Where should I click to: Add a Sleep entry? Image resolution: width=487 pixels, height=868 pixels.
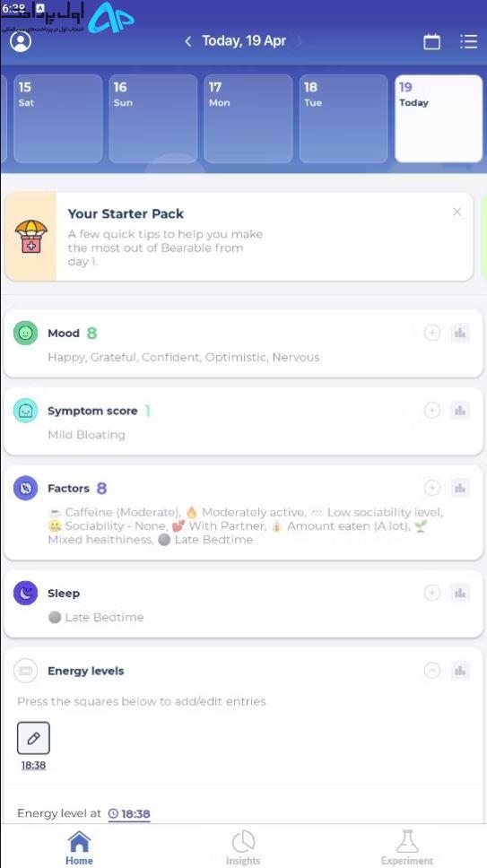[431, 593]
